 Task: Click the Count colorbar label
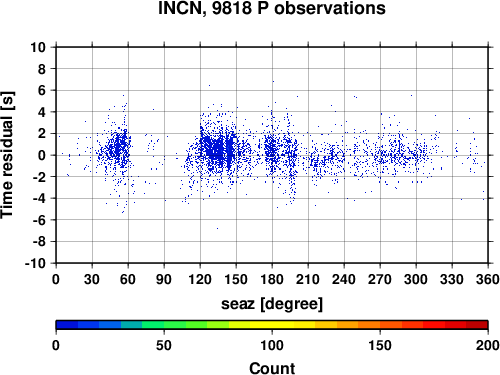(272, 368)
